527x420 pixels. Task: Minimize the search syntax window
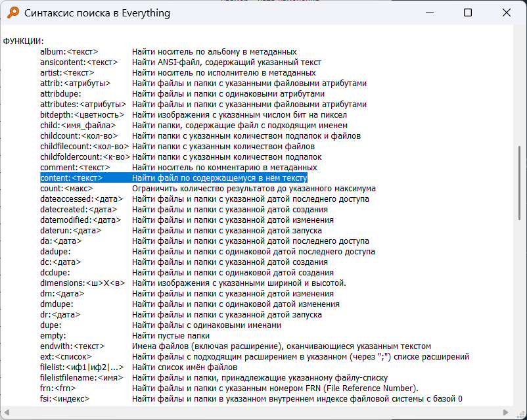[430, 12]
